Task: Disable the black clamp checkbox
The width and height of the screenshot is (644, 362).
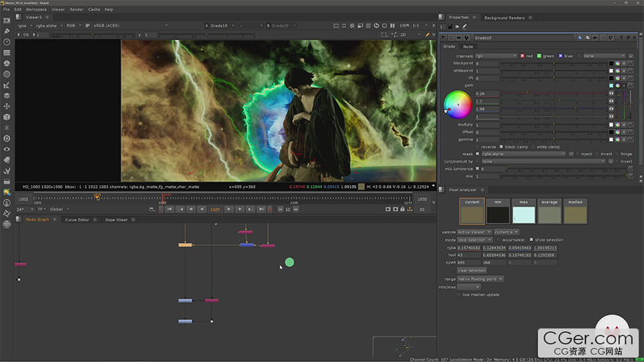Action: [x=501, y=146]
